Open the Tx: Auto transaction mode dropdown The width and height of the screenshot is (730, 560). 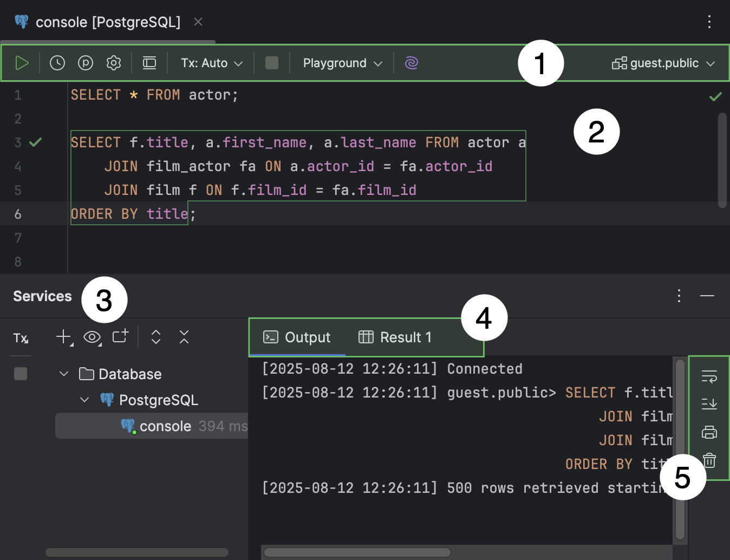pos(210,63)
